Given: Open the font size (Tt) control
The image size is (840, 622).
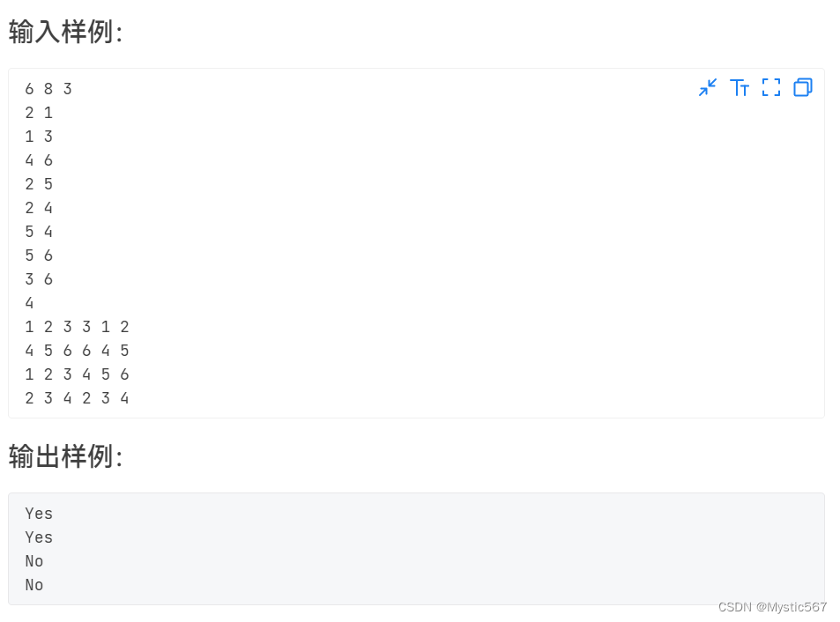Looking at the screenshot, I should coord(740,87).
